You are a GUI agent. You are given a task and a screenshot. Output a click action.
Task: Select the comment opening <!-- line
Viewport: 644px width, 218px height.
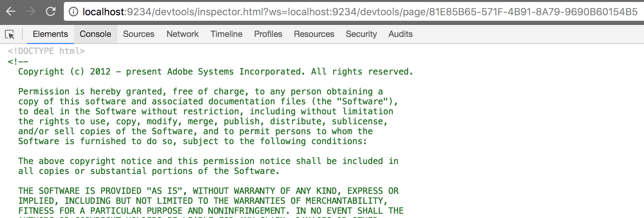point(18,61)
